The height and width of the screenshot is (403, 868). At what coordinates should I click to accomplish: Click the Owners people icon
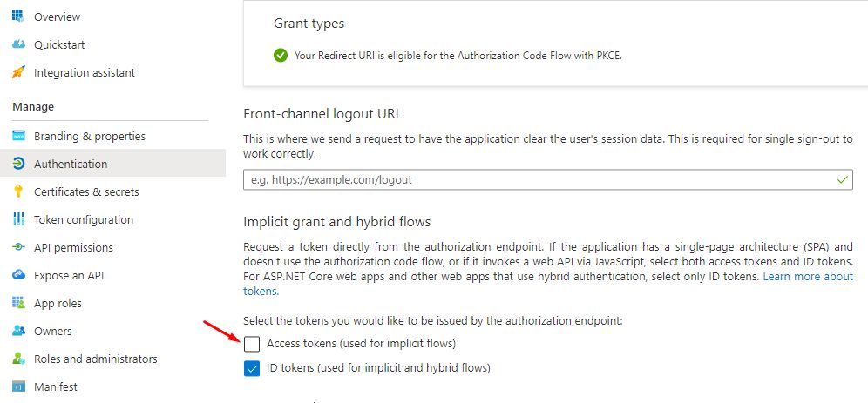point(18,331)
